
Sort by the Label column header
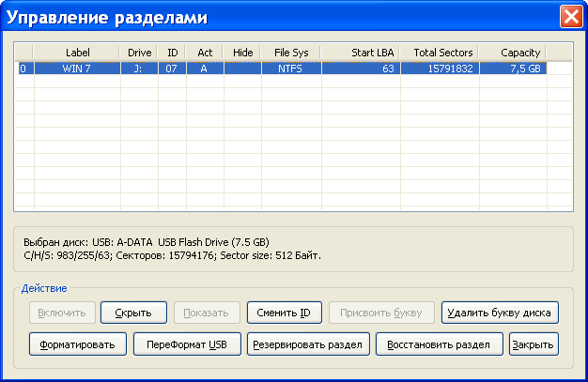pos(77,53)
